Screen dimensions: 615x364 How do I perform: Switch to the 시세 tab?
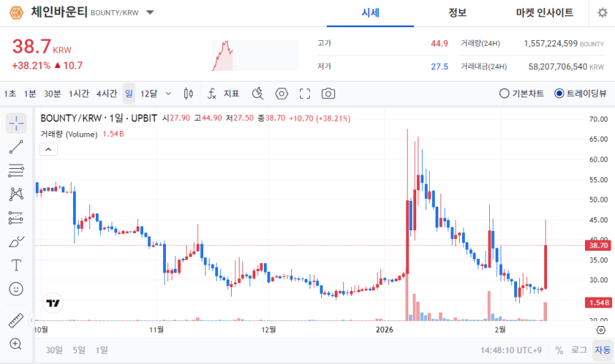tap(370, 13)
